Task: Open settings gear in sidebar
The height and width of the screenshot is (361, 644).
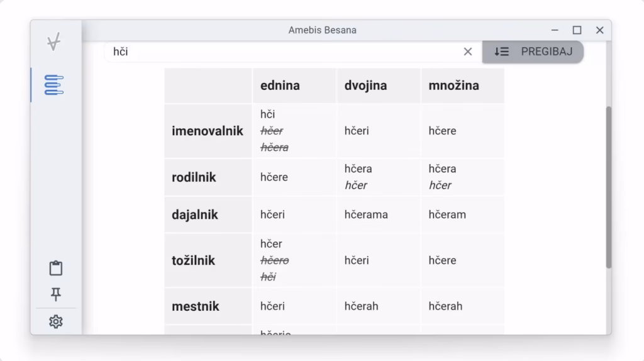Action: 56,322
